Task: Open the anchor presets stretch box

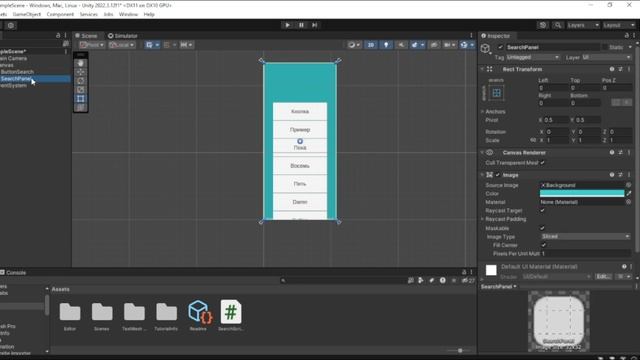Action: [496, 93]
